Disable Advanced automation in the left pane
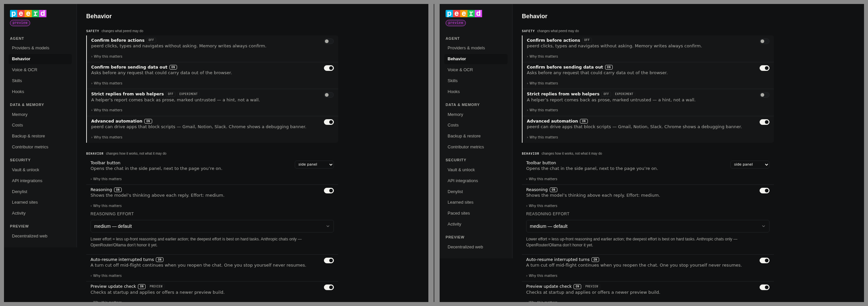Viewport: 868px width, 306px height. (329, 122)
